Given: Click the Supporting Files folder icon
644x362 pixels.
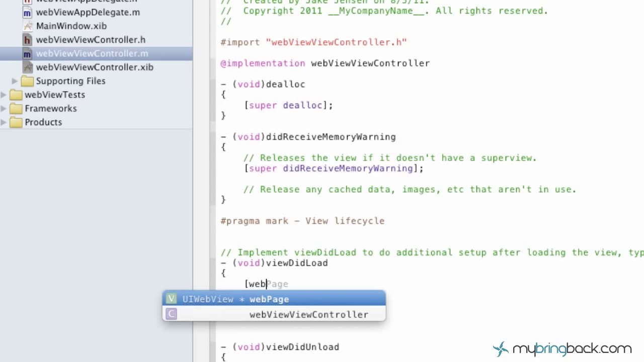Looking at the screenshot, I should click(x=27, y=81).
